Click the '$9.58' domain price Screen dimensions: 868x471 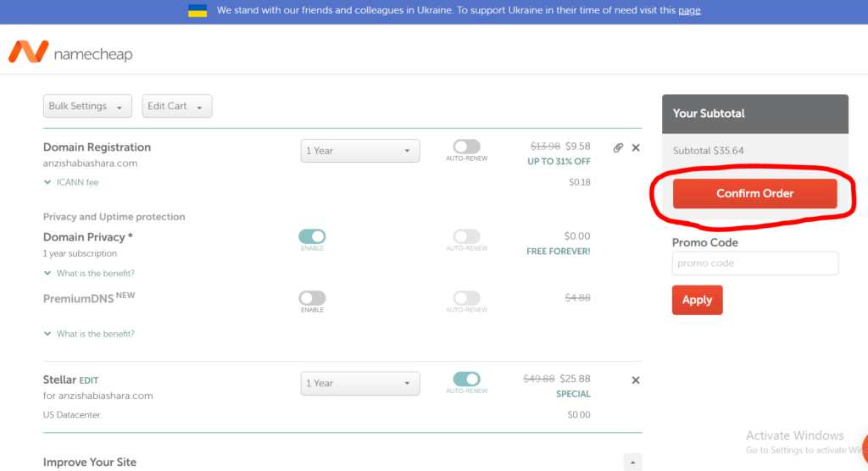(x=578, y=146)
